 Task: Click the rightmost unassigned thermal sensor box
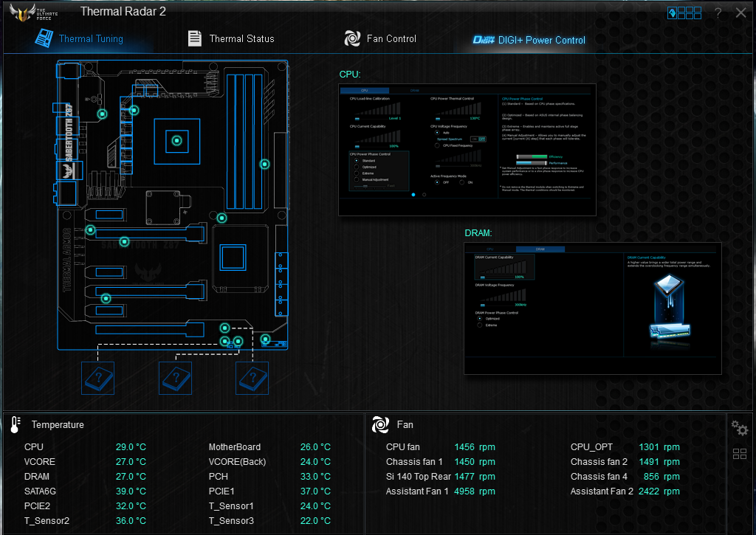pyautogui.click(x=252, y=378)
